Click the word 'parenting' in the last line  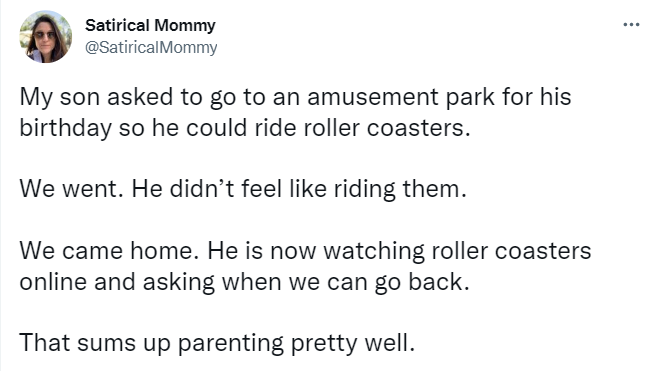231,343
